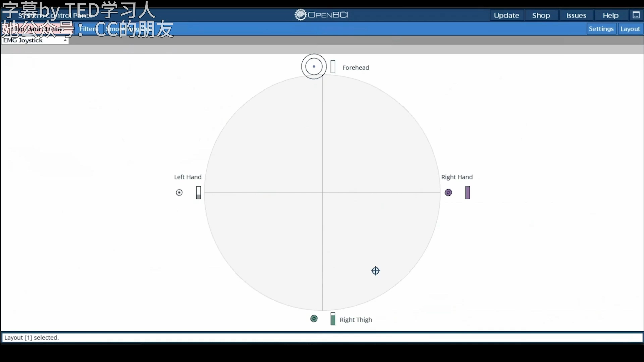This screenshot has width=644, height=362.
Task: Click the Left Hand level bar
Action: [x=199, y=193]
